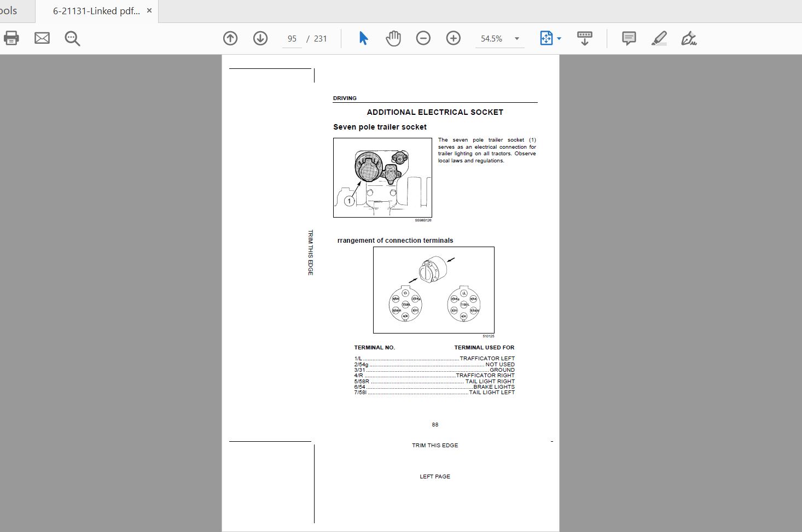
Task: Click the connection terminals diagram
Action: (x=434, y=290)
